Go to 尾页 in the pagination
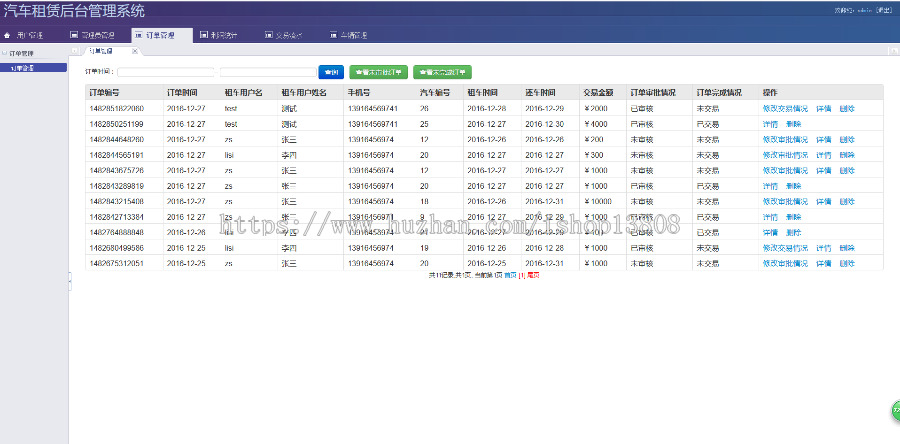 coord(533,275)
